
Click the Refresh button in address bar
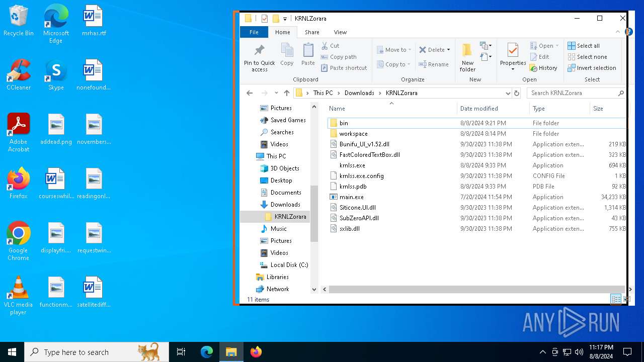click(x=516, y=93)
